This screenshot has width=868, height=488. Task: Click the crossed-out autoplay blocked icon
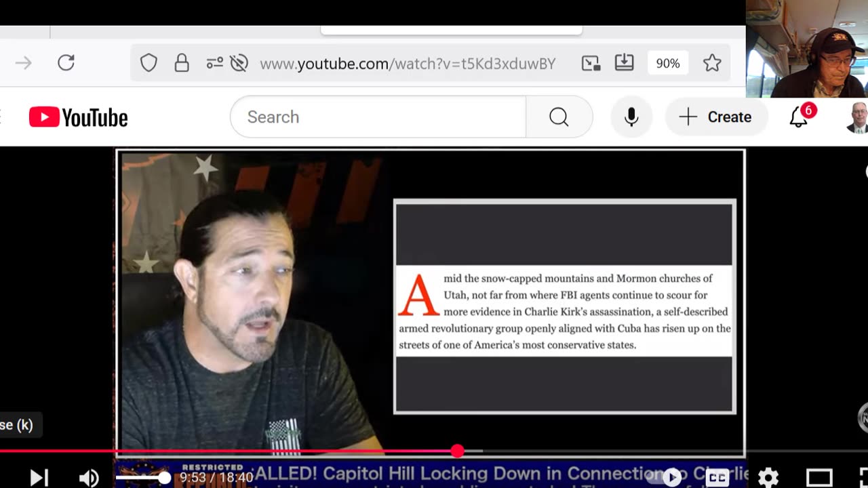point(239,63)
